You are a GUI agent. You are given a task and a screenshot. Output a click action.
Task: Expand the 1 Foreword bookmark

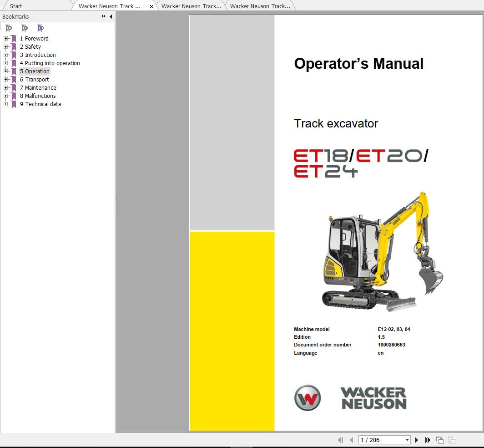pyautogui.click(x=5, y=39)
